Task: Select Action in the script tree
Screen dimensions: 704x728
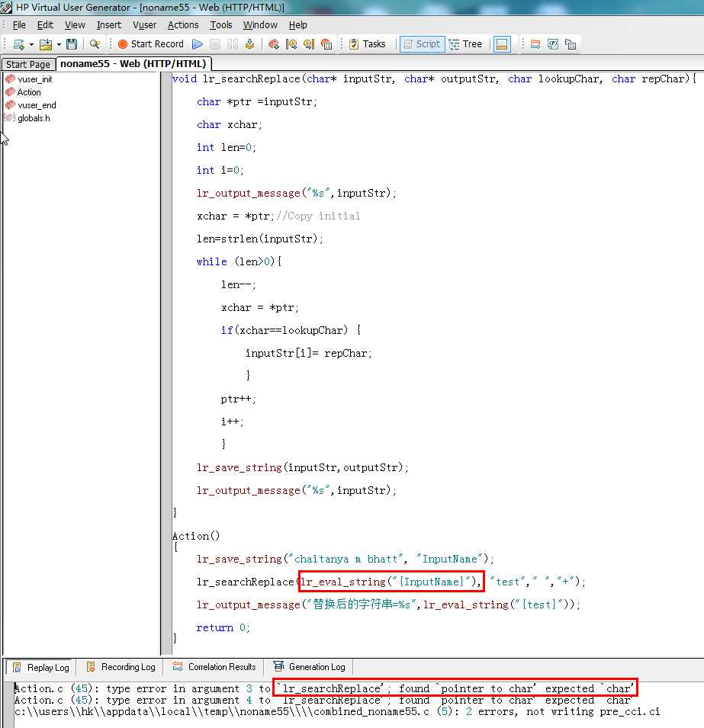Action: (x=29, y=92)
